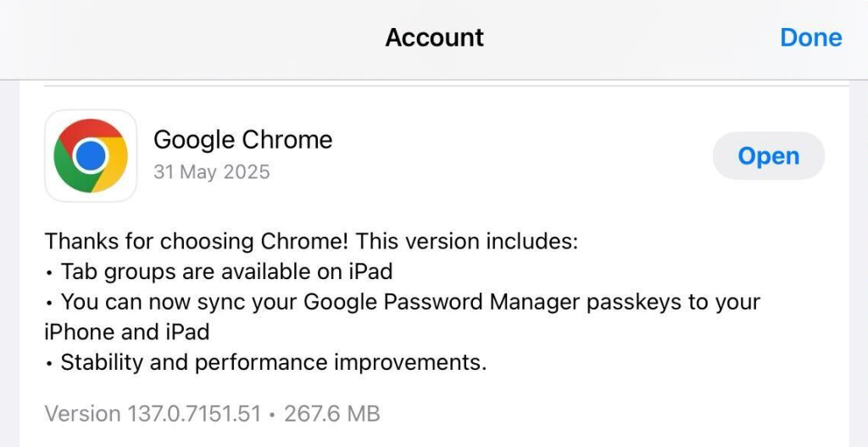This screenshot has width=868, height=447.
Task: Click the Stability and performance improvements note
Action: click(x=273, y=362)
